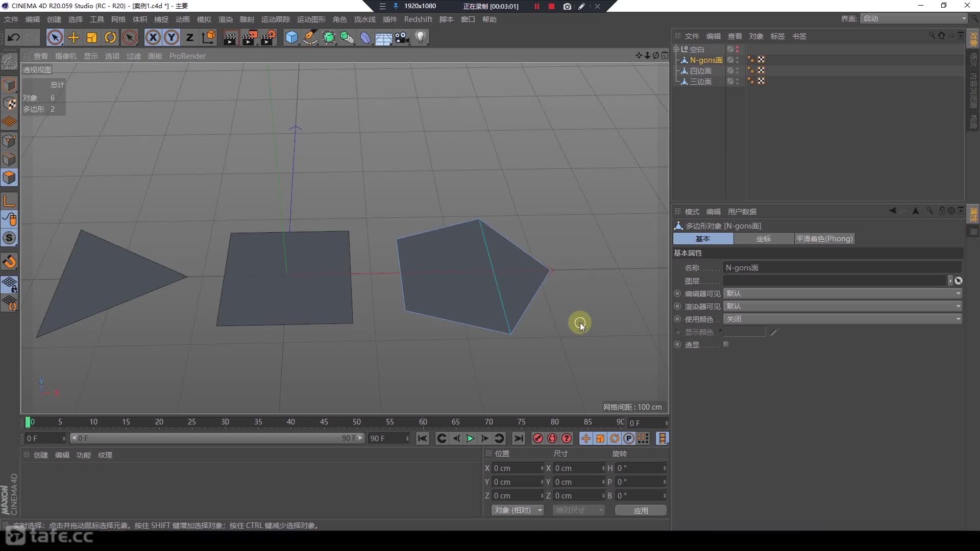Screen dimensions: 980x551
Task: Select the Live Selection tool
Action: pyautogui.click(x=55, y=37)
